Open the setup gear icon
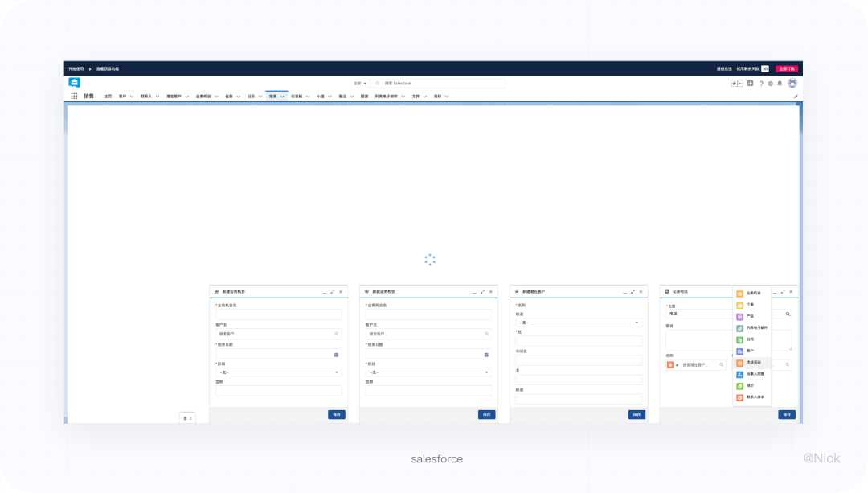This screenshot has height=493, width=868. tap(770, 84)
